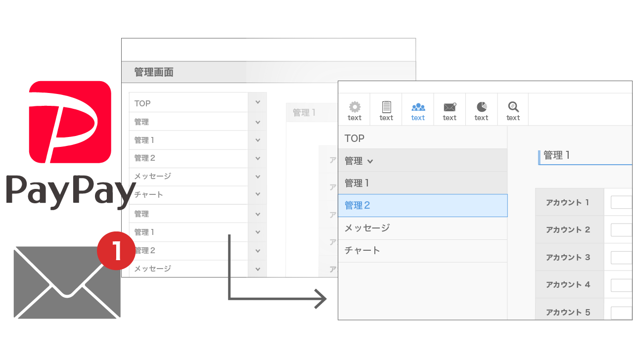Click the アカウント 1 label cell
The image size is (633, 364).
click(570, 202)
